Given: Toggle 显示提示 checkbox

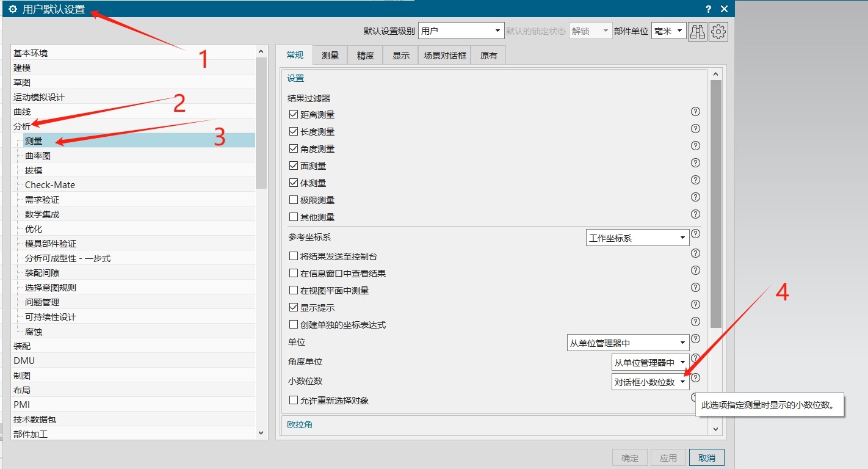Looking at the screenshot, I should (x=294, y=308).
